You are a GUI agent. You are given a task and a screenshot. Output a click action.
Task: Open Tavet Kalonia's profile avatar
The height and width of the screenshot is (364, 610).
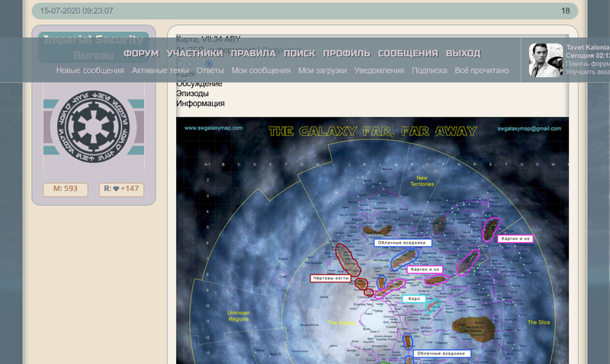[x=546, y=60]
